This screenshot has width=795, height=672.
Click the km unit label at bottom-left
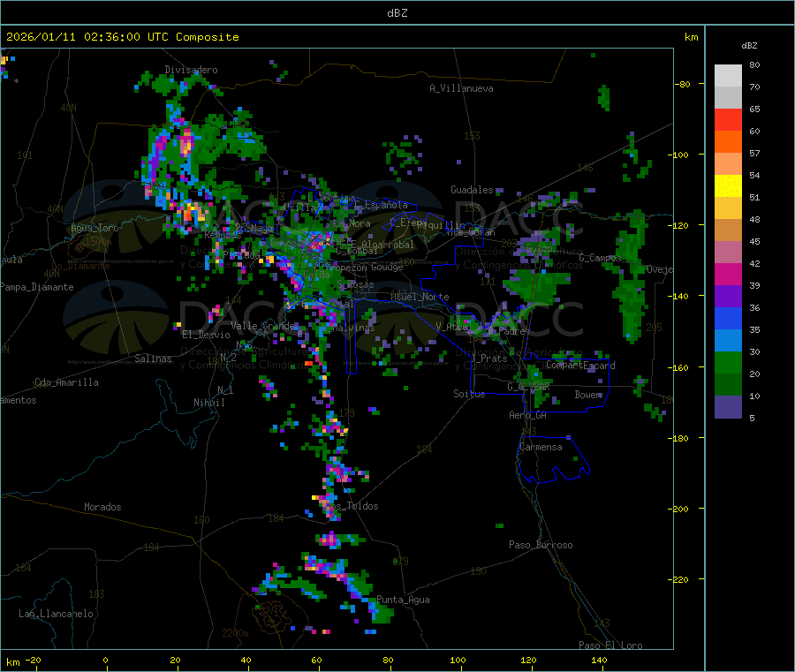pos(12,663)
